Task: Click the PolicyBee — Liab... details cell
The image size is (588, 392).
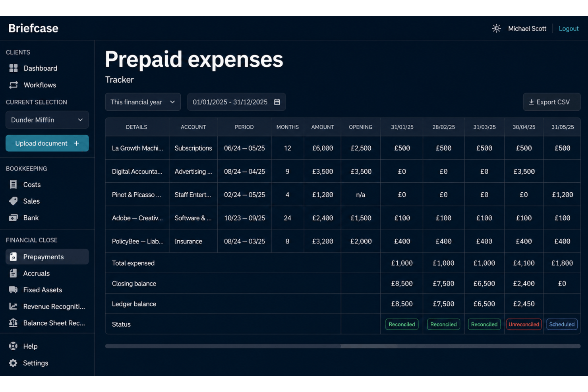Action: [x=137, y=241]
